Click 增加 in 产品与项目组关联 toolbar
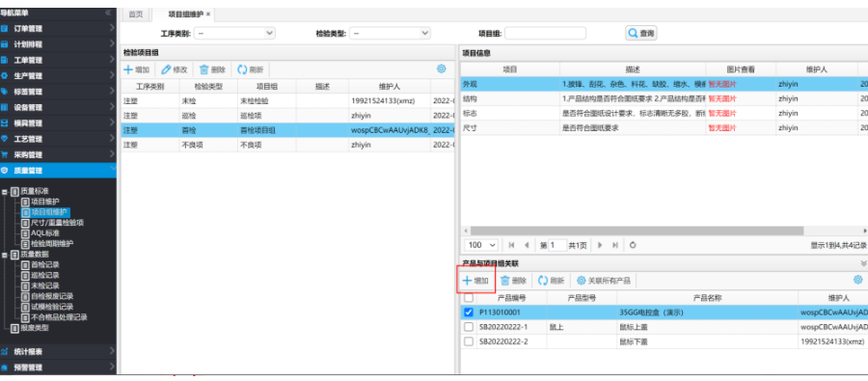Screen dimensions: 868x381 (476, 281)
